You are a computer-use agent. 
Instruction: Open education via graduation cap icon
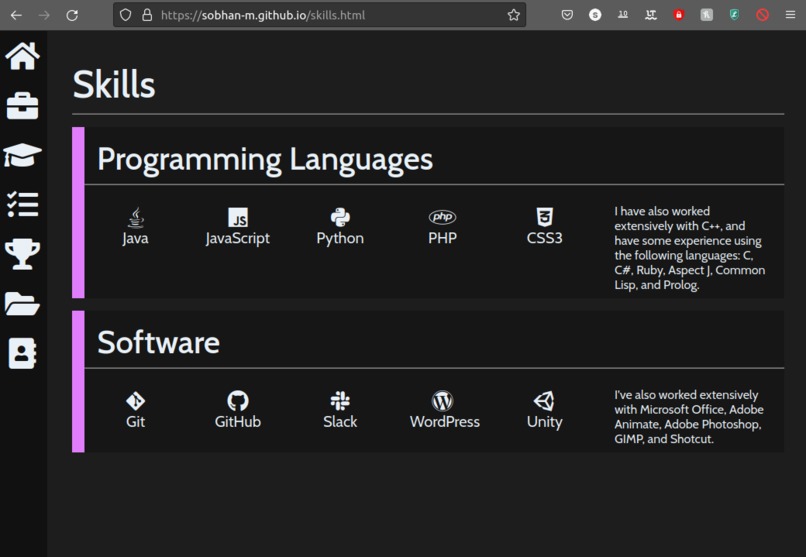tap(23, 155)
